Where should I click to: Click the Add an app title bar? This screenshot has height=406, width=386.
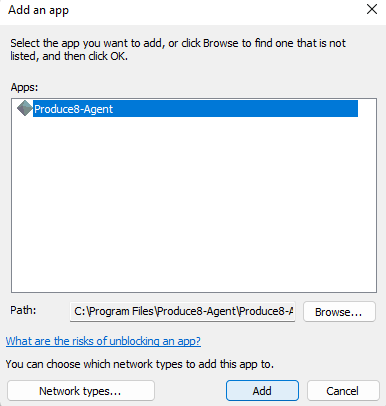point(180,10)
